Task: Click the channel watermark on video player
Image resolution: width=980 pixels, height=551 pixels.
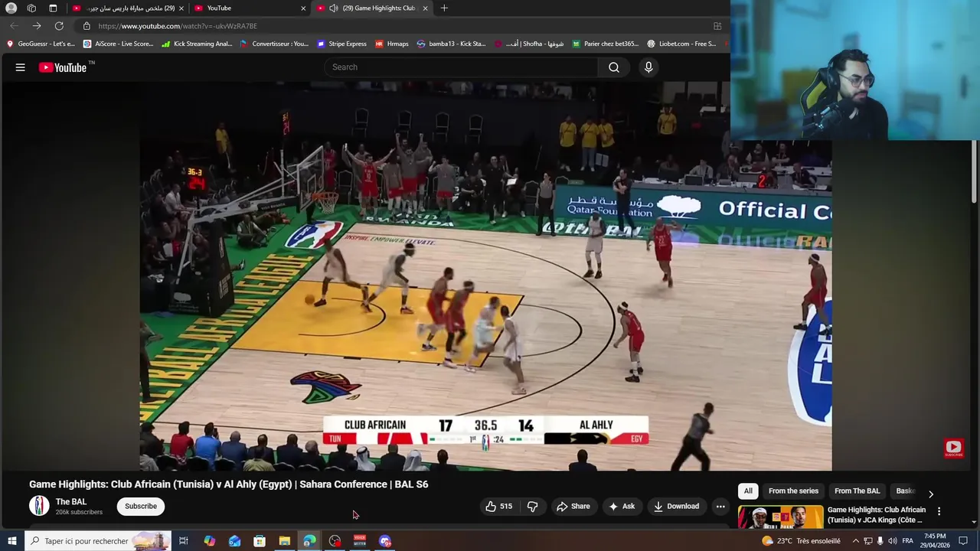Action: [x=953, y=448]
